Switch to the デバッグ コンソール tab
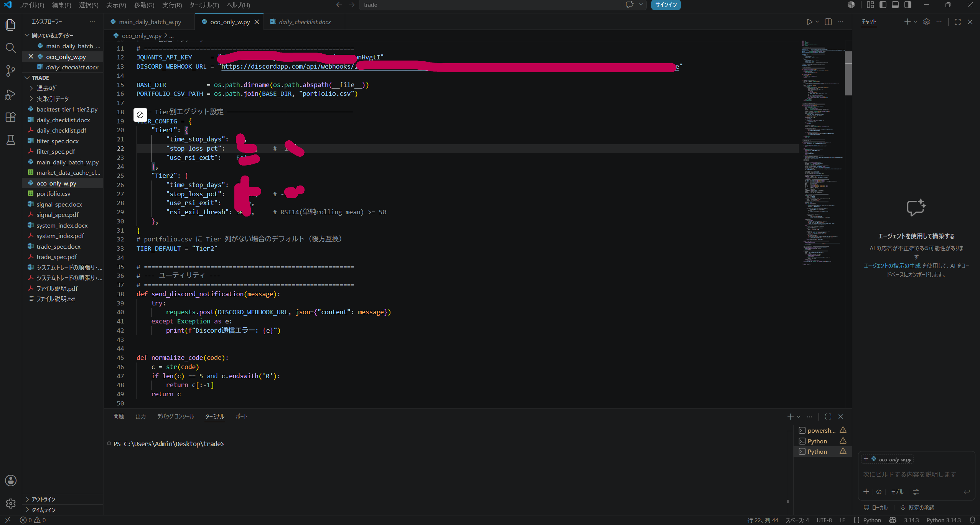Screen dimensions: 980x525 coord(175,417)
